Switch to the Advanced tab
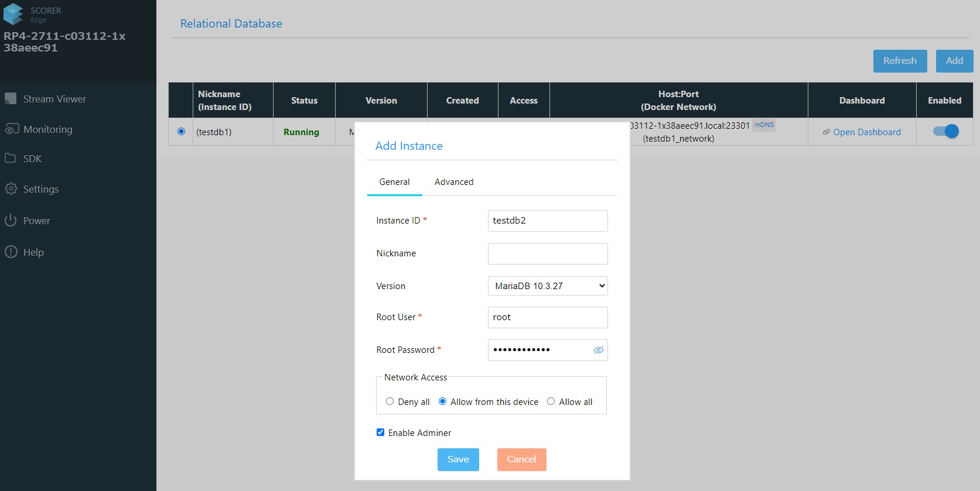This screenshot has width=980, height=491. (453, 182)
